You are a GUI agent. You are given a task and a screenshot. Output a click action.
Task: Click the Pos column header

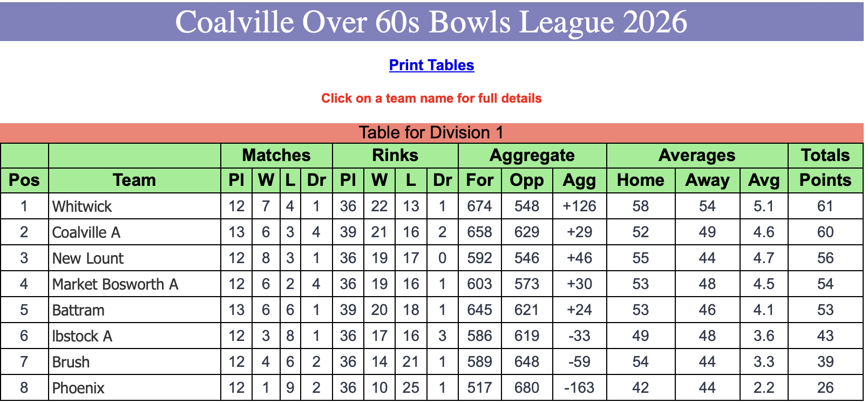[24, 180]
